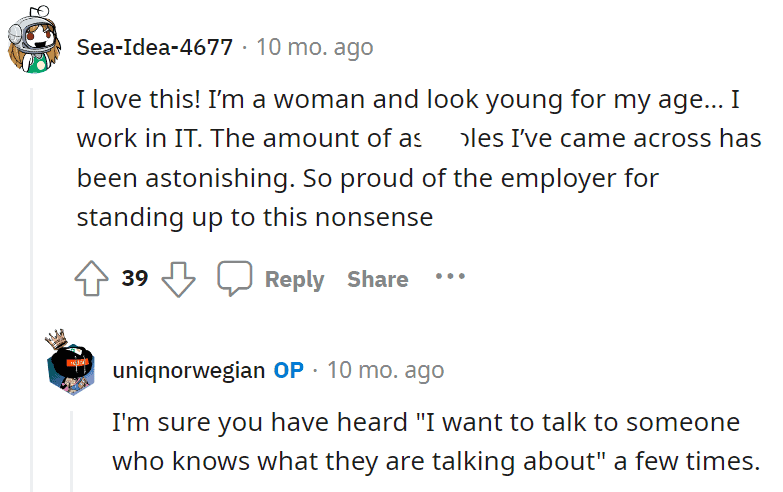Image resolution: width=783 pixels, height=492 pixels.
Task: Open uniqnorwegian's '10 mo. ago' permalink
Action: (x=386, y=371)
